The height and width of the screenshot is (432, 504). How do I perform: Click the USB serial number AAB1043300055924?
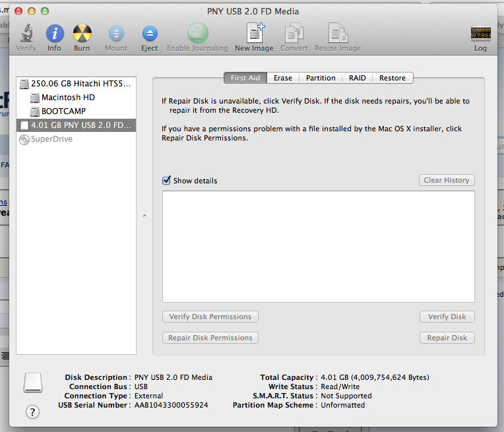171,405
